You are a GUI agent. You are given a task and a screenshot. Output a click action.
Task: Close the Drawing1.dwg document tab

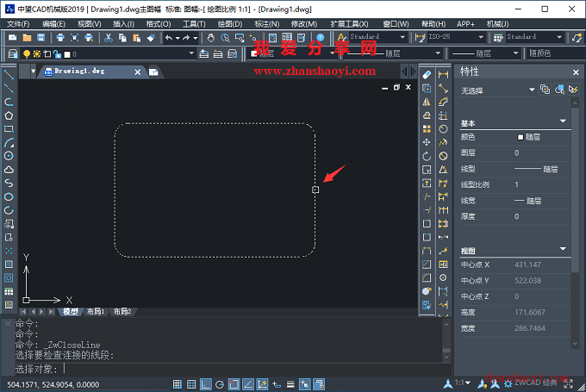138,72
